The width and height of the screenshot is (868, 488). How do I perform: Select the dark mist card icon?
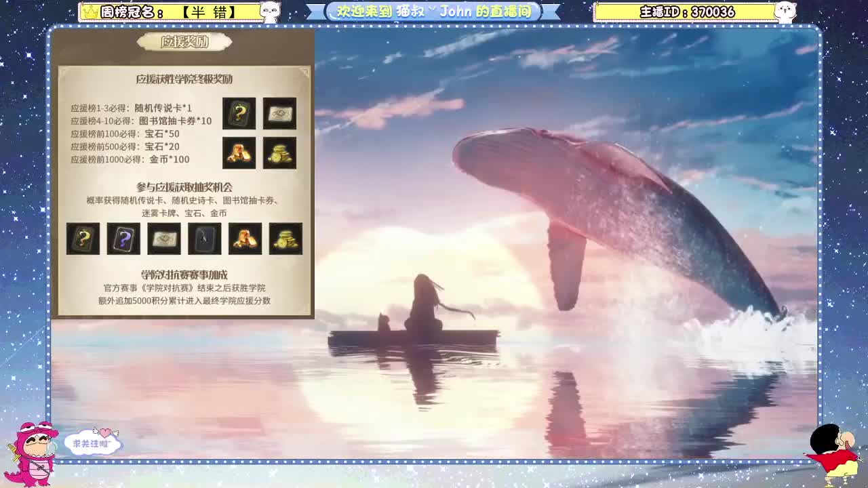click(205, 239)
